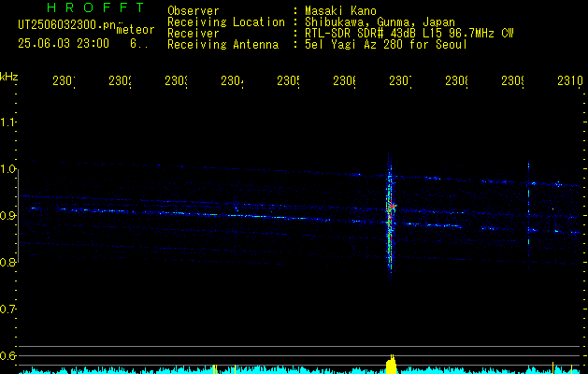Click the 2307 time axis marker
The width and height of the screenshot is (588, 374).
400,81
